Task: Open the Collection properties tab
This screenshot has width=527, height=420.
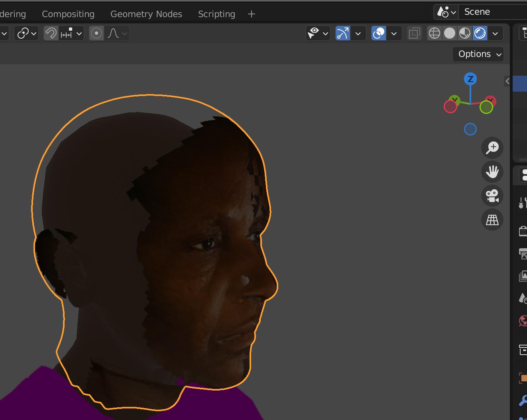Action: pyautogui.click(x=523, y=350)
